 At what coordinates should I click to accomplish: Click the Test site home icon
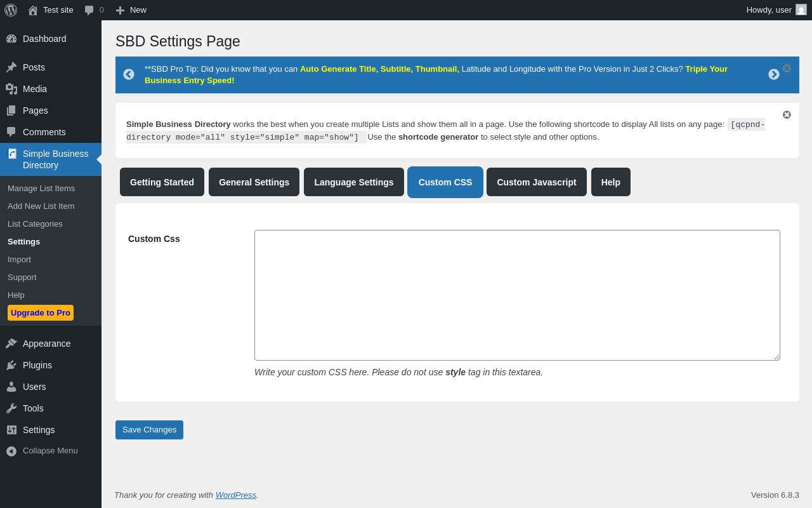33,10
